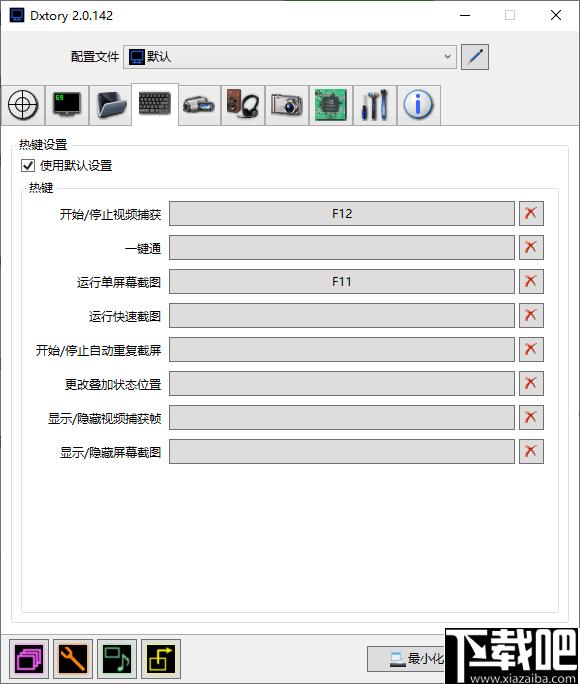Click the 开始/停止视频捕获 hotkey field showing F12

[342, 213]
